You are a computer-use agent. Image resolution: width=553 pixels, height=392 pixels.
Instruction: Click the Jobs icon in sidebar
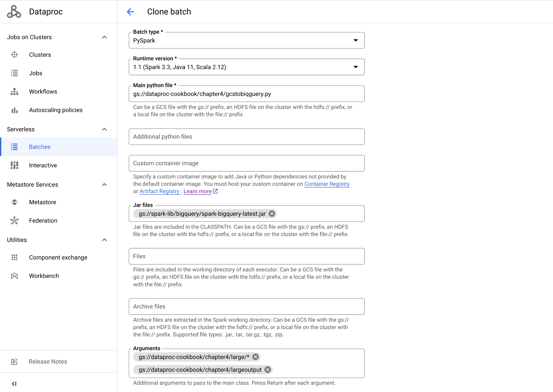(15, 73)
